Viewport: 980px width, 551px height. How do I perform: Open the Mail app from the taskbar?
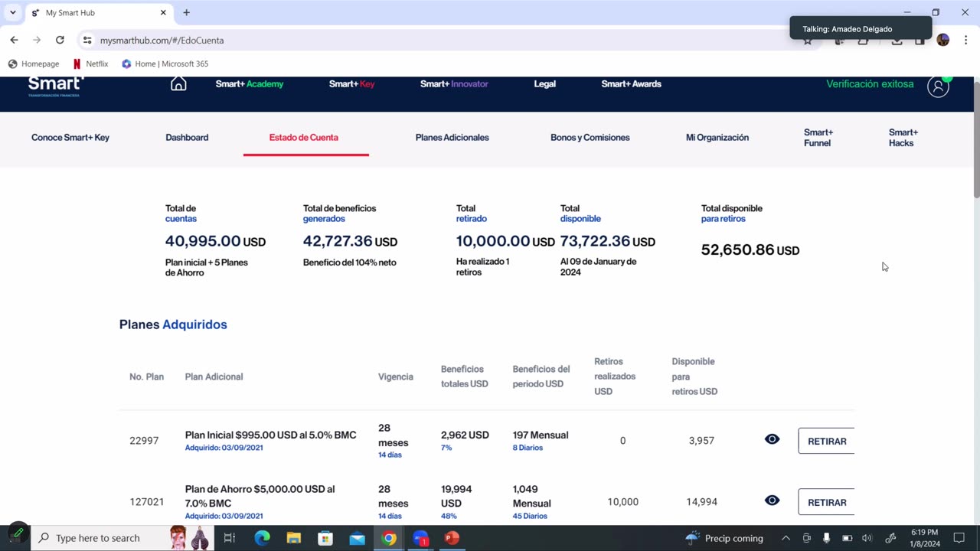pyautogui.click(x=358, y=538)
